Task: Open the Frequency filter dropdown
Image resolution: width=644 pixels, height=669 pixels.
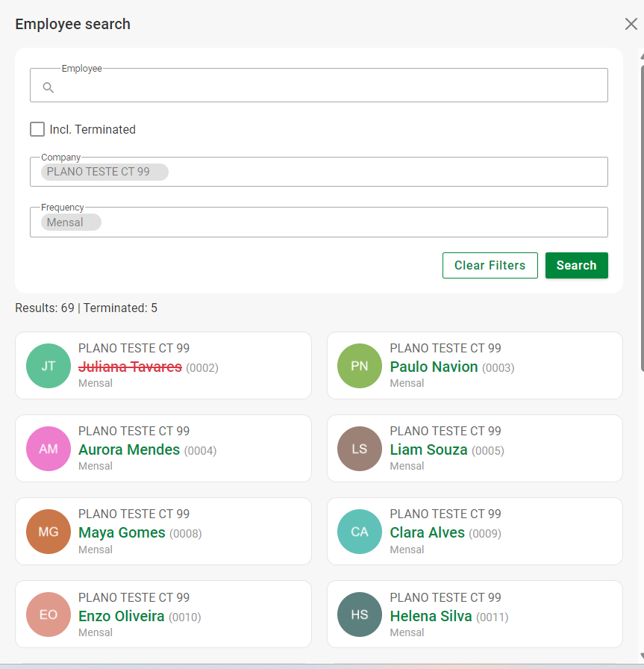Action: coord(354,223)
